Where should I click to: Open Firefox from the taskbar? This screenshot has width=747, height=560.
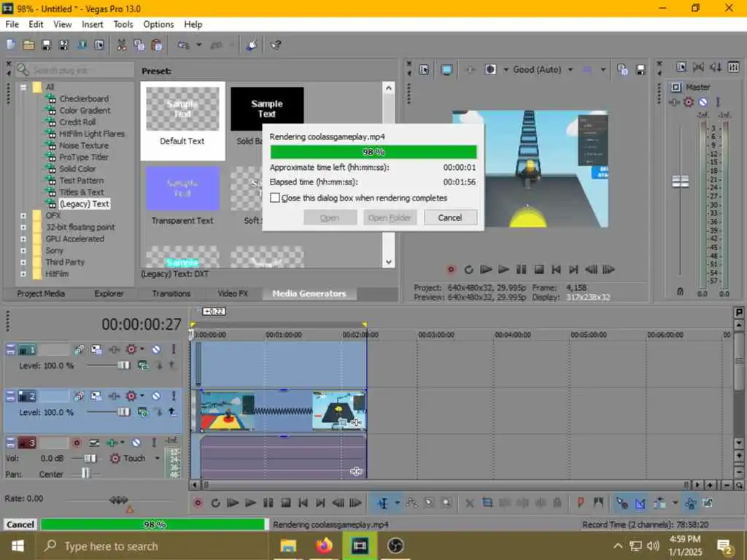(x=324, y=545)
